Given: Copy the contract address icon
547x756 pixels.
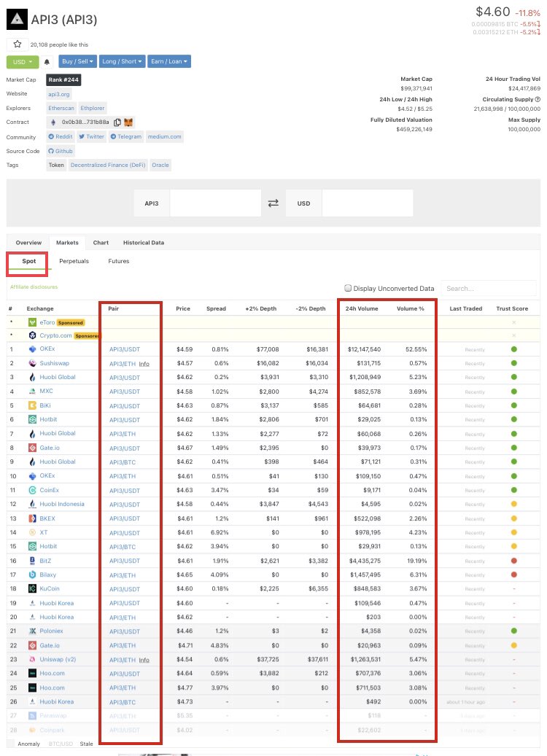Looking at the screenshot, I should pyautogui.click(x=117, y=122).
